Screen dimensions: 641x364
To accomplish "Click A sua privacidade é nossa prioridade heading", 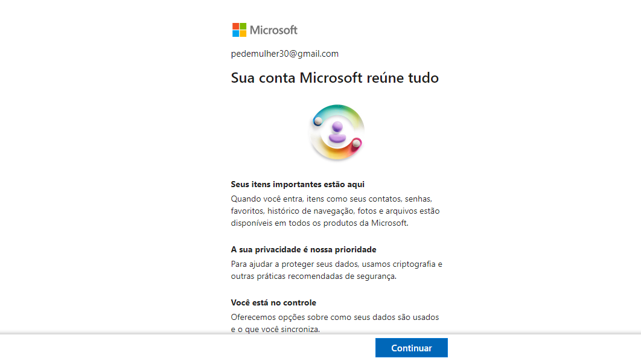I will (x=304, y=249).
